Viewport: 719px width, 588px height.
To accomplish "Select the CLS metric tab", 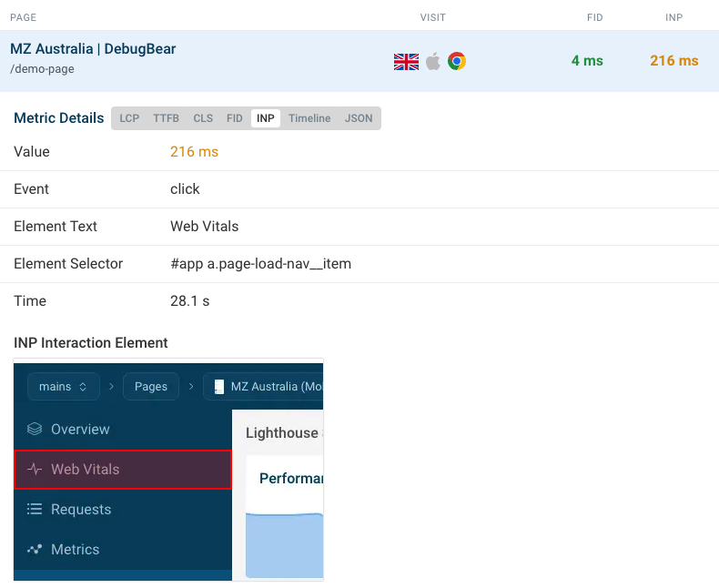I will point(203,118).
